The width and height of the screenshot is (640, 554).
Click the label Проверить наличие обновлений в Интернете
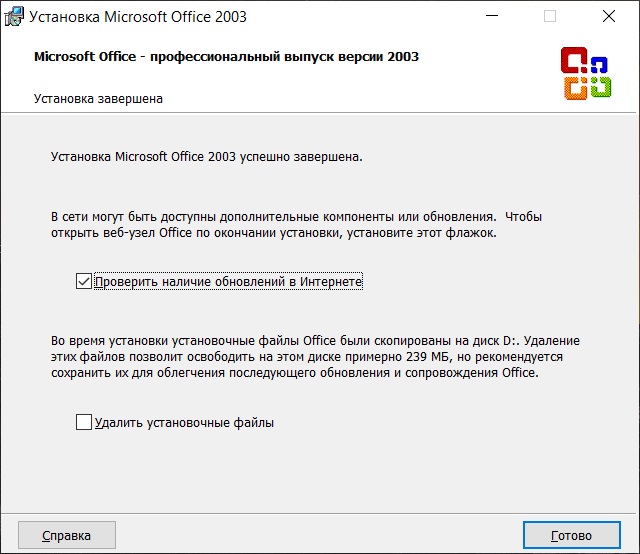[229, 282]
